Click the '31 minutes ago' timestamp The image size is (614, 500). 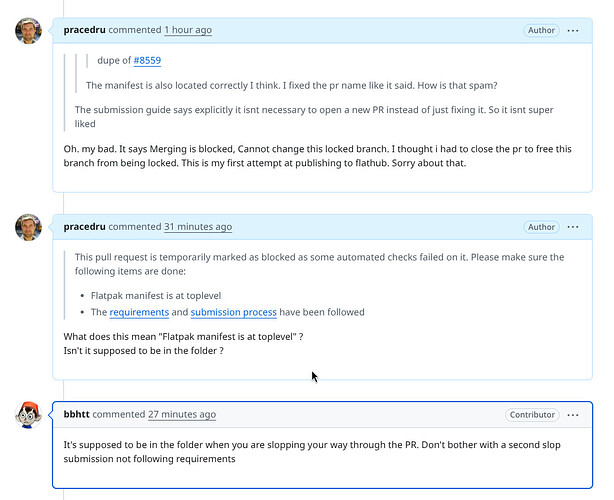point(198,227)
